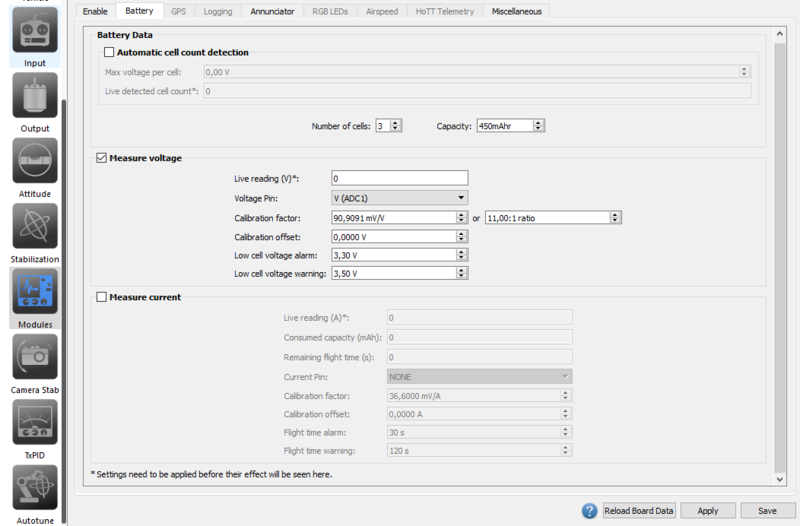Click the Flight time alarm spinner arrows
800x526 pixels.
(x=565, y=432)
